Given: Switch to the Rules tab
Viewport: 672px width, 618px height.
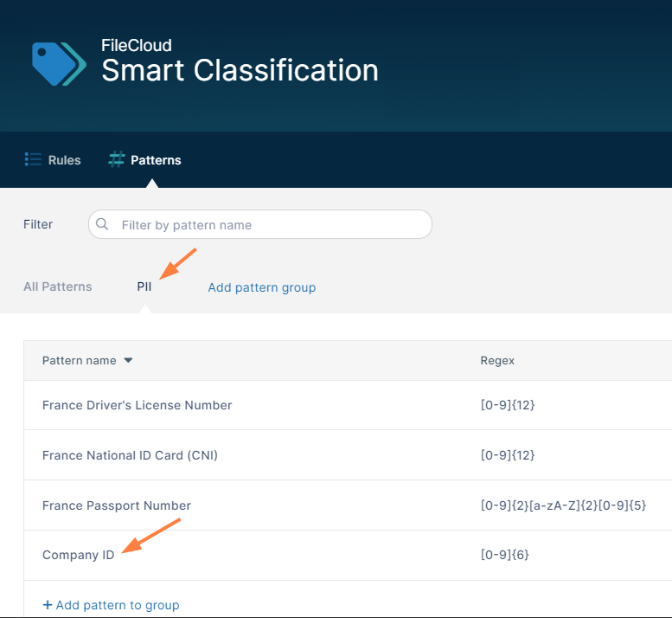Looking at the screenshot, I should [x=53, y=159].
